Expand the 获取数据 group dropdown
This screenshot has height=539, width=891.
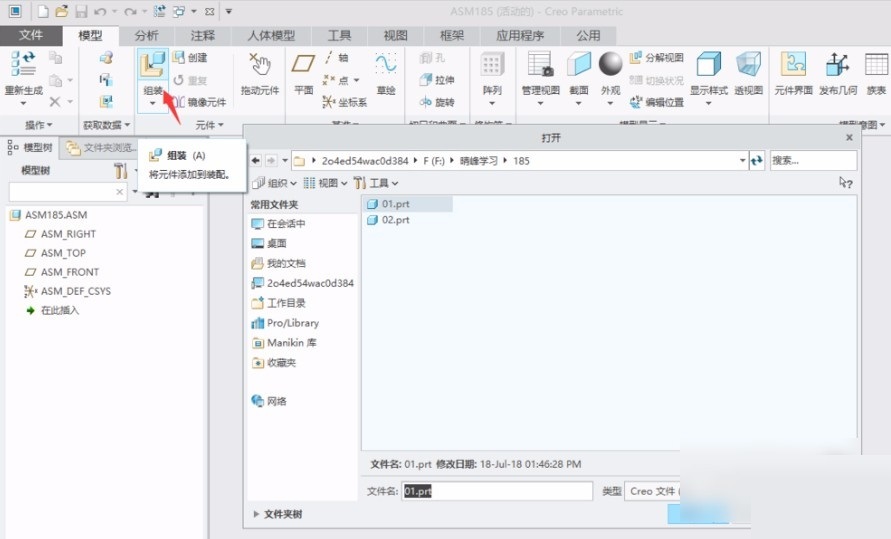(x=107, y=125)
